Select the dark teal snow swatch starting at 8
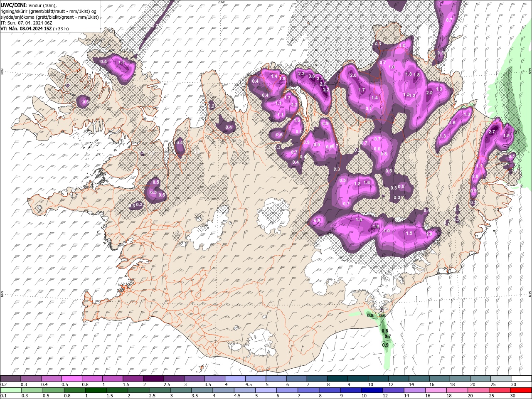 click(x=337, y=378)
